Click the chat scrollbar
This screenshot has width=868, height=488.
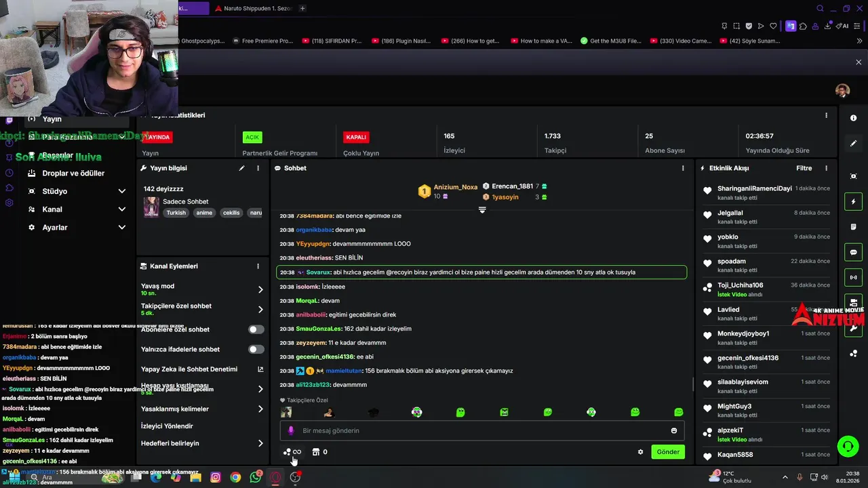(x=692, y=384)
